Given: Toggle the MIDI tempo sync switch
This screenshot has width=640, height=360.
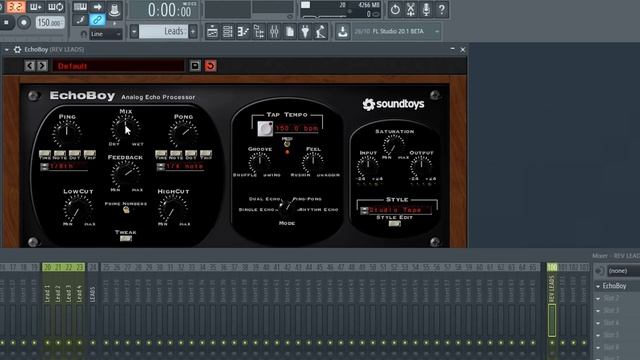Looking at the screenshot, I should click(287, 144).
